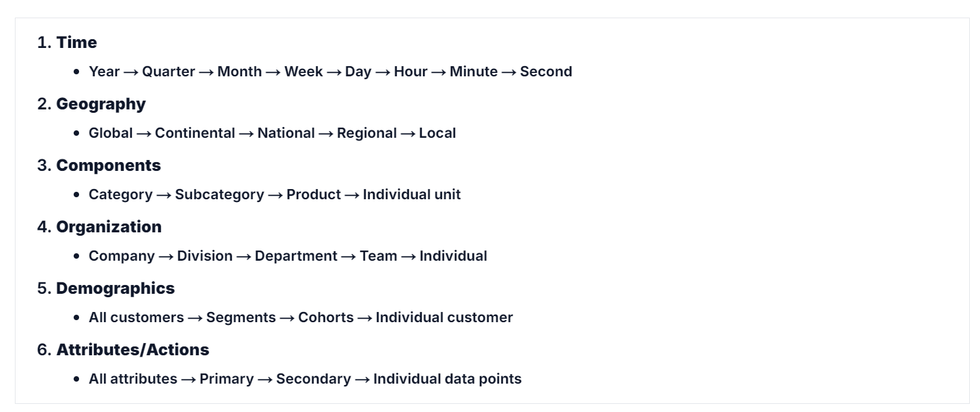Click the word Local in Geography list
This screenshot has width=980, height=412.
(x=437, y=133)
